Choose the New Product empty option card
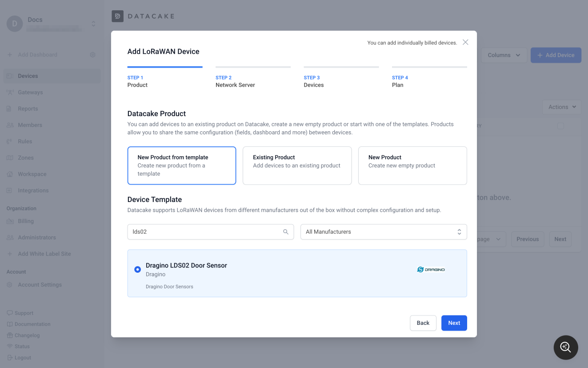 [x=412, y=166]
